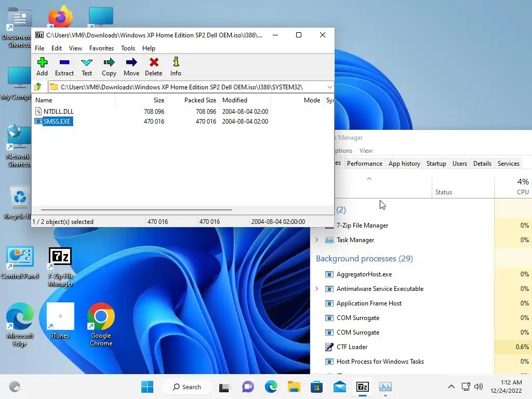Open the 7-Zip File menu

coord(39,48)
